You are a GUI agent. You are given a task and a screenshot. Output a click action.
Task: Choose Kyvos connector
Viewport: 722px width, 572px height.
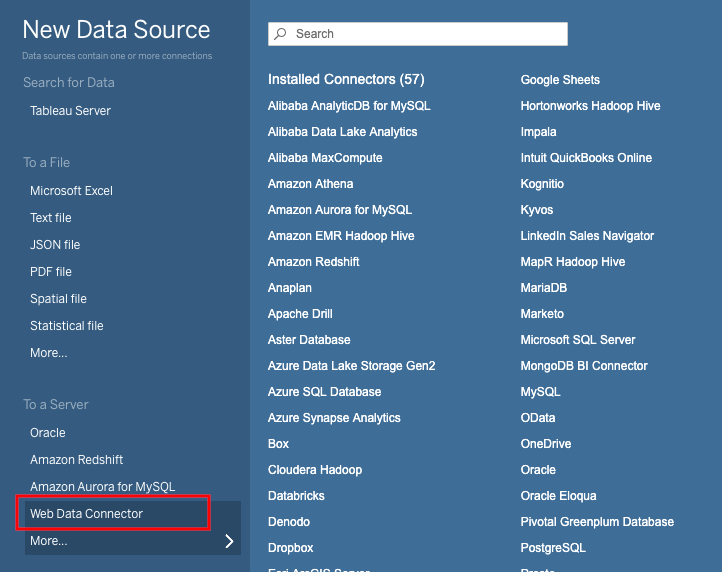(x=536, y=210)
